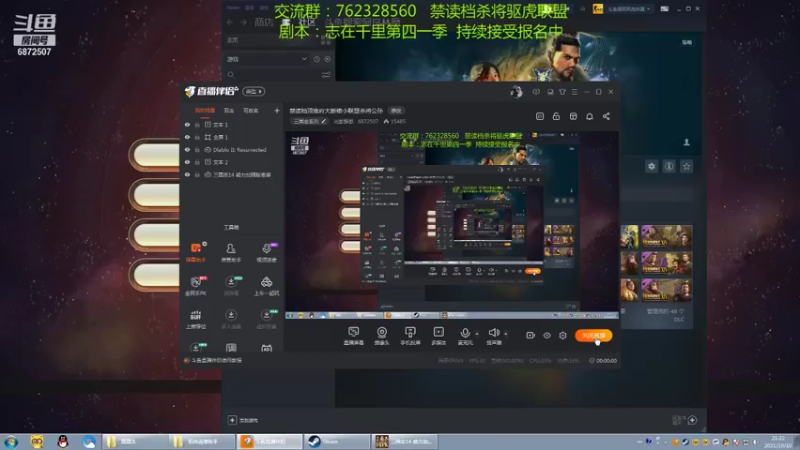800x450 pixels.
Task: Click the Steam library search field
Action: click(x=271, y=74)
